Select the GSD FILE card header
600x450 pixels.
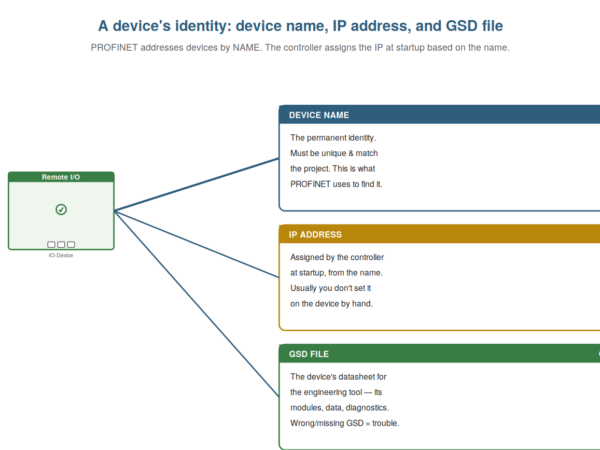pos(439,354)
